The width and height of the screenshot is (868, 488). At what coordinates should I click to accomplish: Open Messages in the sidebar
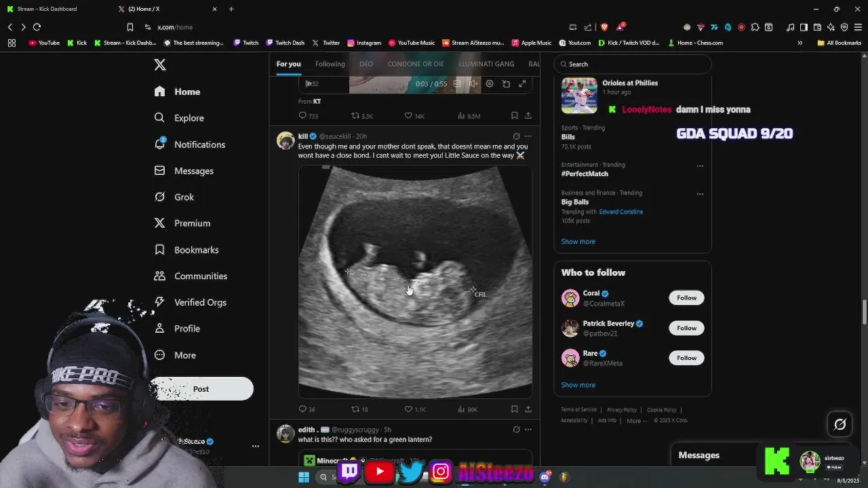pos(184,171)
